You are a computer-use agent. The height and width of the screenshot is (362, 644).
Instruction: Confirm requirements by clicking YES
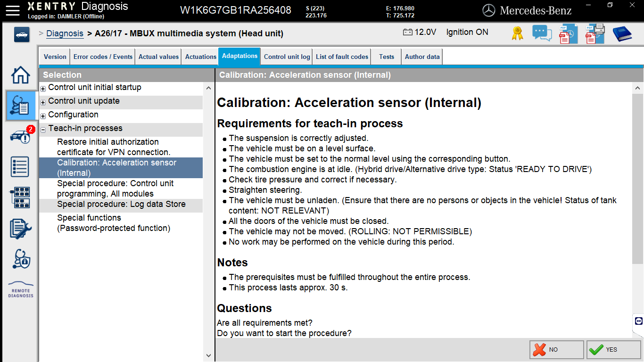pyautogui.click(x=612, y=349)
